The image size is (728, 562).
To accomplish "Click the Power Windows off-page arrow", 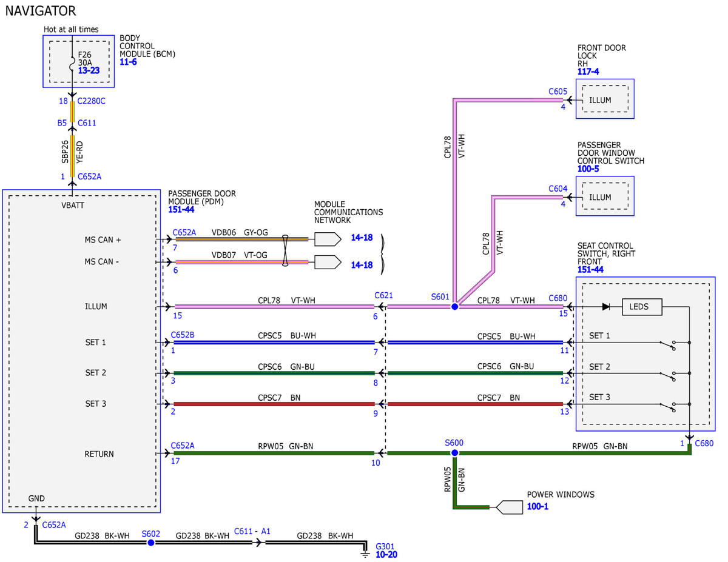I will [509, 507].
